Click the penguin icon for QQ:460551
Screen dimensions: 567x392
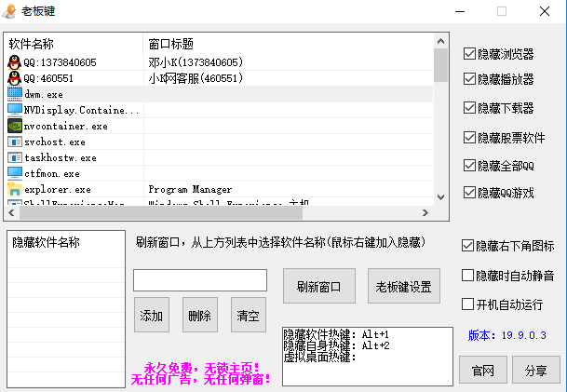(x=15, y=78)
